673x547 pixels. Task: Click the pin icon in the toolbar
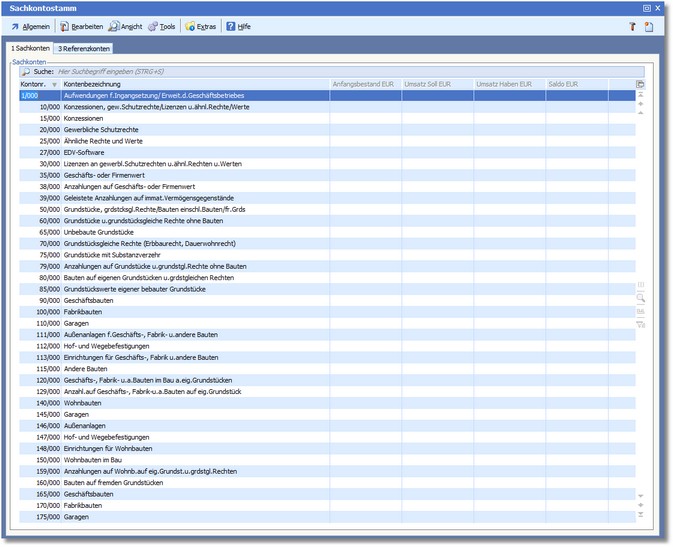(631, 26)
